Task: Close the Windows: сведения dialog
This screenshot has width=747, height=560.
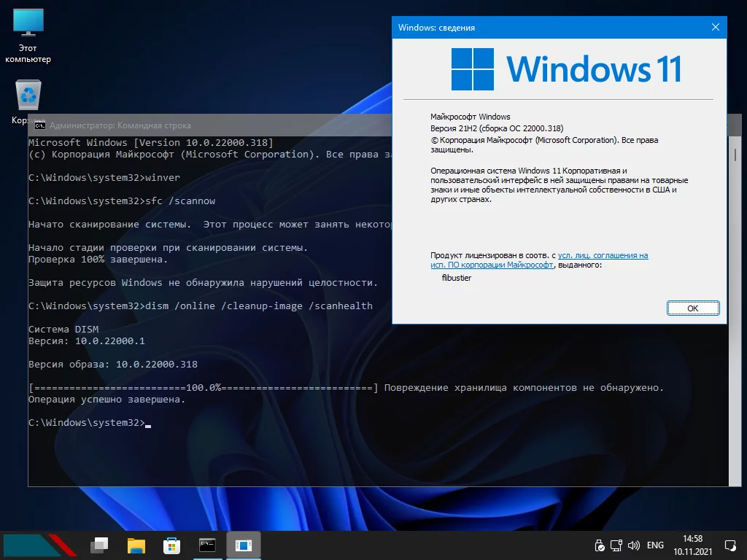Action: pyautogui.click(x=715, y=28)
